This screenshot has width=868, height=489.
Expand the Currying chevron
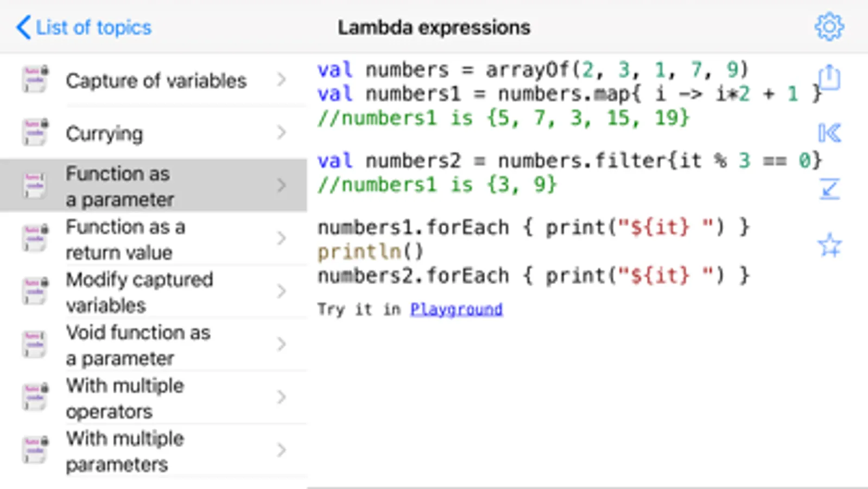(281, 133)
